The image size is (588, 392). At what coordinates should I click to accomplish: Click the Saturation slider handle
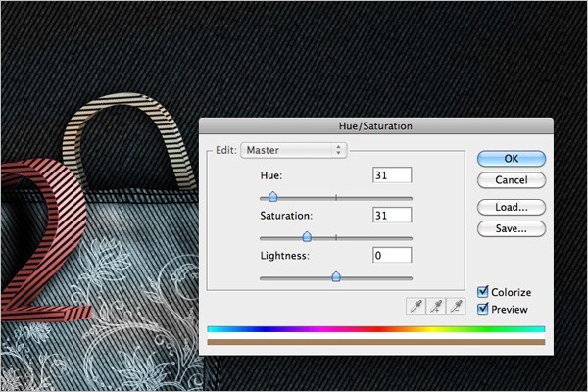pyautogui.click(x=307, y=236)
